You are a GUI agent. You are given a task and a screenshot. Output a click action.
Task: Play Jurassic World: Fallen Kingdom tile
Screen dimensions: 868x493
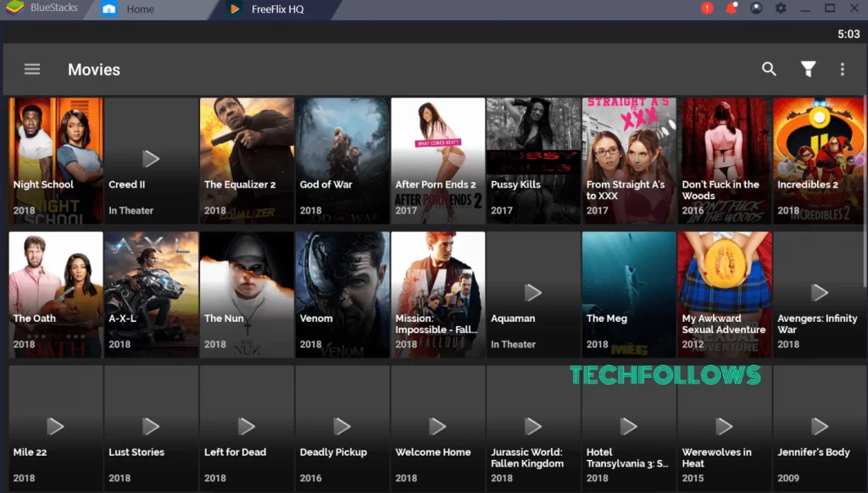tap(534, 429)
